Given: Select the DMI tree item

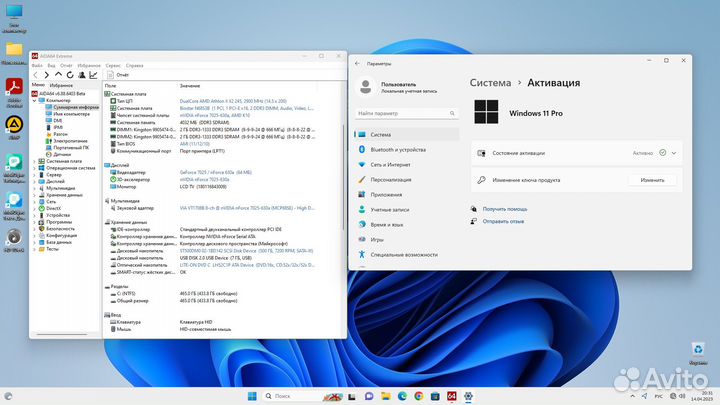Looking at the screenshot, I should [x=54, y=121].
